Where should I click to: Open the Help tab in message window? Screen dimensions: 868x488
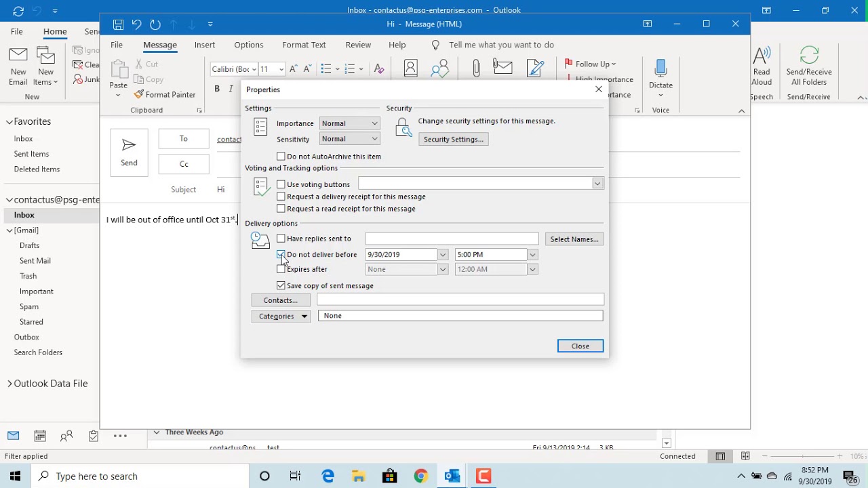[x=397, y=45]
